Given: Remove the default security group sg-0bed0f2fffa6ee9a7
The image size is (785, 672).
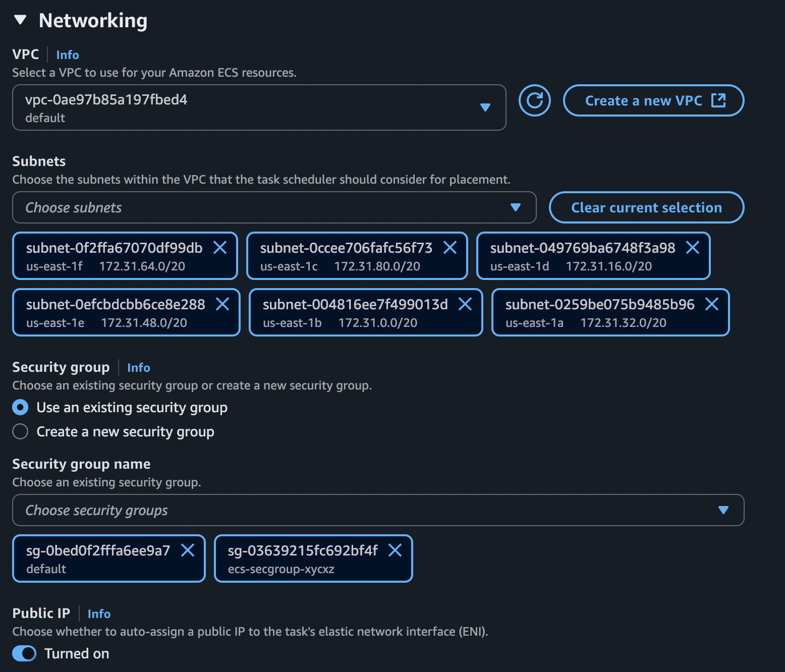Looking at the screenshot, I should (x=188, y=550).
